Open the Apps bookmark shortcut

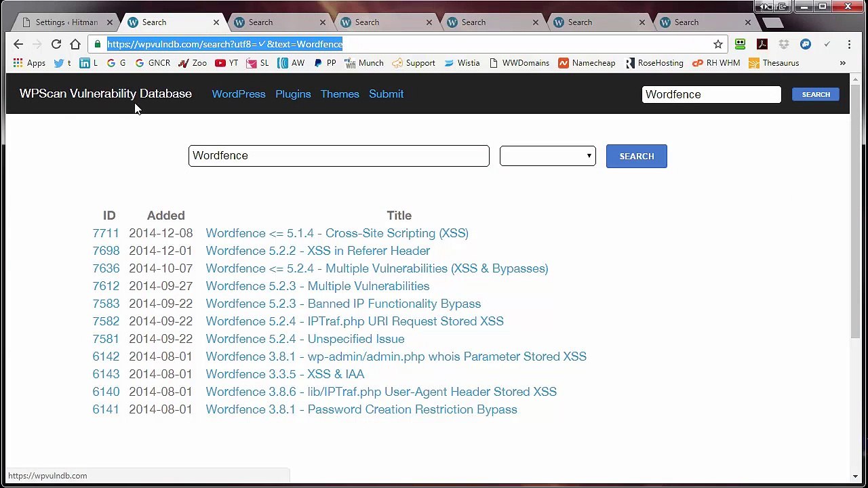click(29, 63)
